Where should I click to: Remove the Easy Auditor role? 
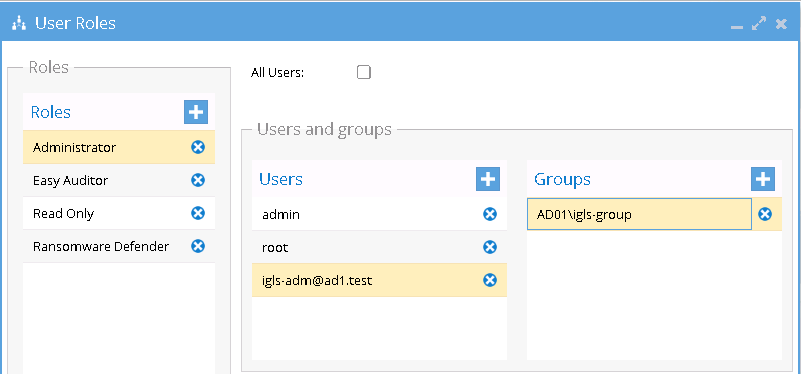pos(198,180)
